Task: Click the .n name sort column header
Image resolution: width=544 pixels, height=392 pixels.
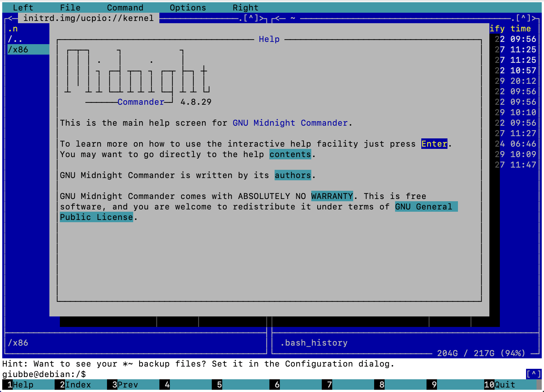Action: point(13,28)
